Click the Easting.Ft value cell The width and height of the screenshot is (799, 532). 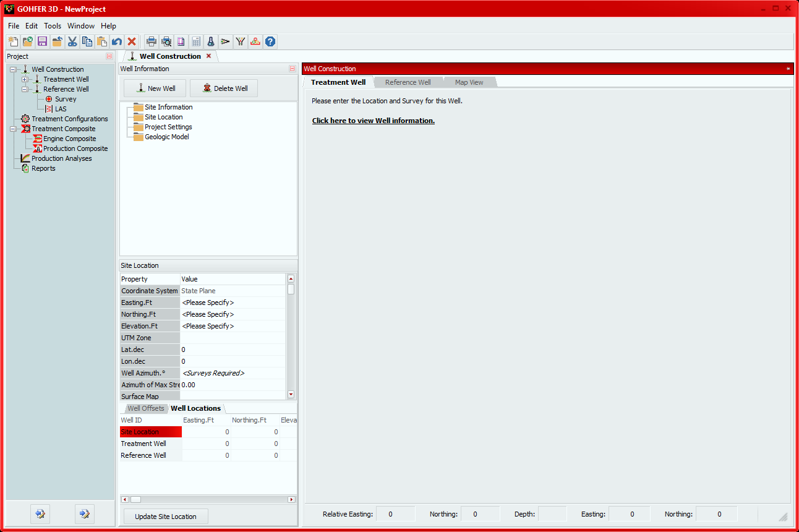[x=233, y=302]
